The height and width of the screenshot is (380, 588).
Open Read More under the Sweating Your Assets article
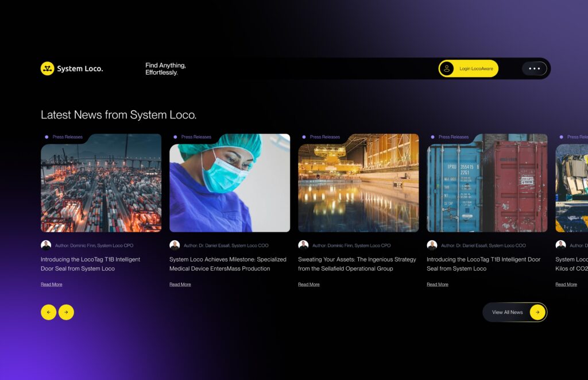pyautogui.click(x=308, y=284)
